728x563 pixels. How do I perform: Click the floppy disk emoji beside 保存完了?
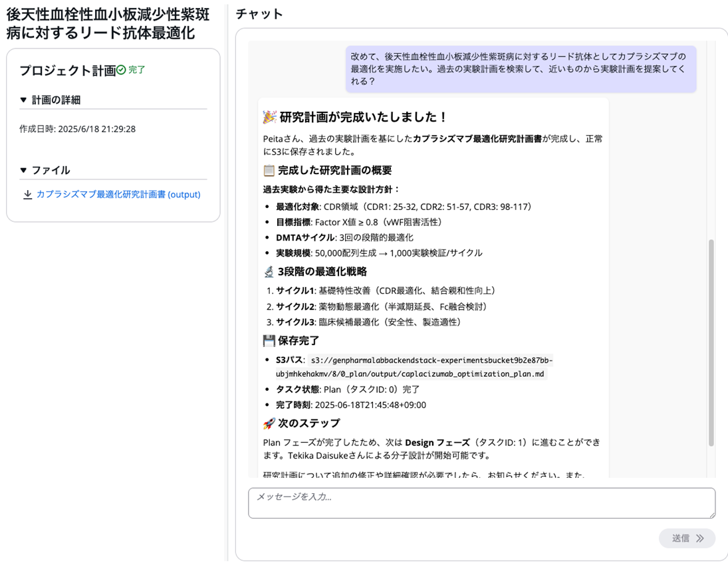(x=269, y=340)
